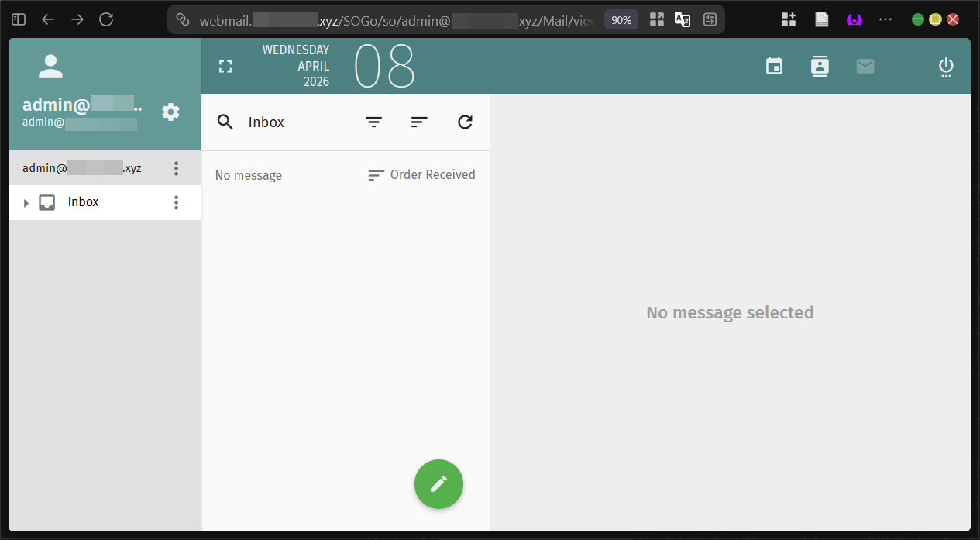Click the purple extension icon
Screen dimensions: 980x540
(854, 20)
